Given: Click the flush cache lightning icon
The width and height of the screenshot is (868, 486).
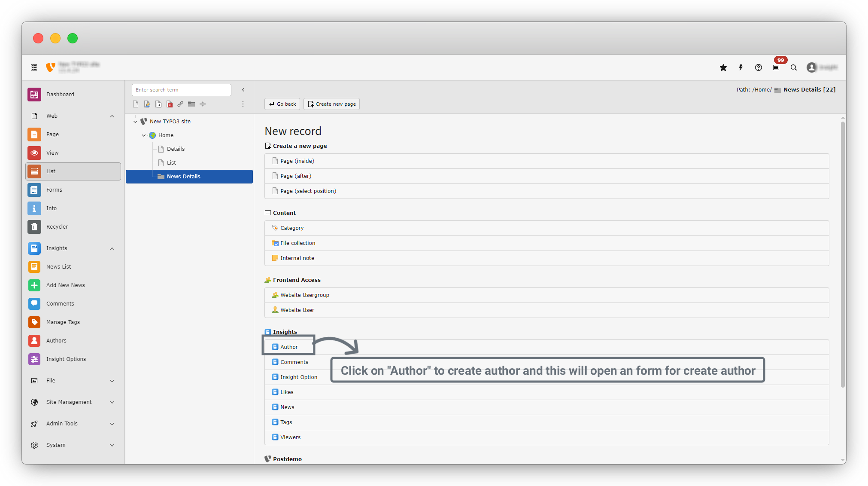Looking at the screenshot, I should 741,67.
